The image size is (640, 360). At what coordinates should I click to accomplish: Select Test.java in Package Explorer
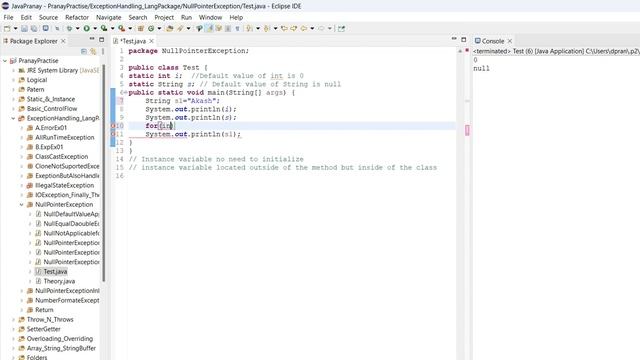pos(55,272)
